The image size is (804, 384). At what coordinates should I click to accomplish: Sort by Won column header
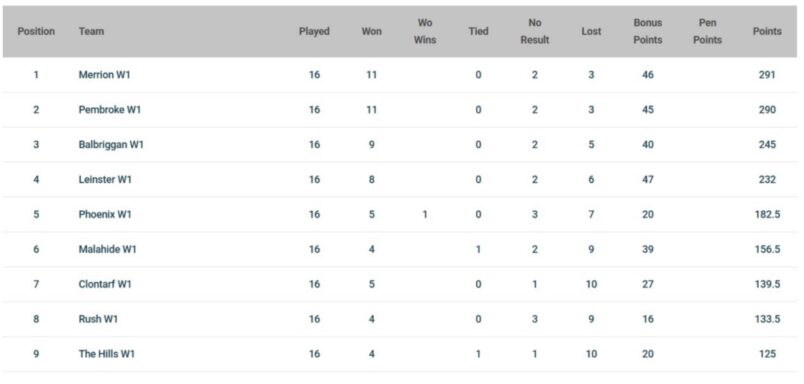pyautogui.click(x=372, y=31)
